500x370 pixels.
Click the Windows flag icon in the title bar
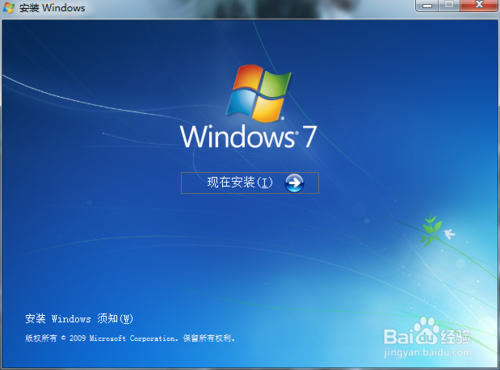coord(9,8)
